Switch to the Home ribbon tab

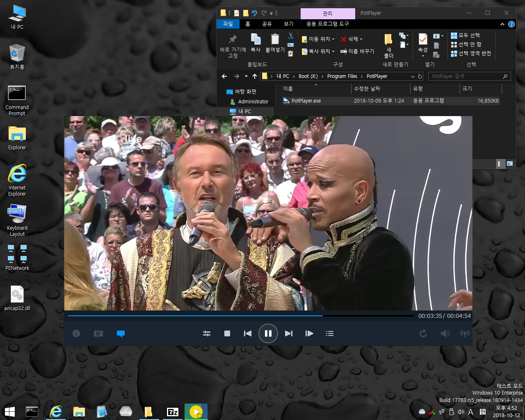coord(248,24)
